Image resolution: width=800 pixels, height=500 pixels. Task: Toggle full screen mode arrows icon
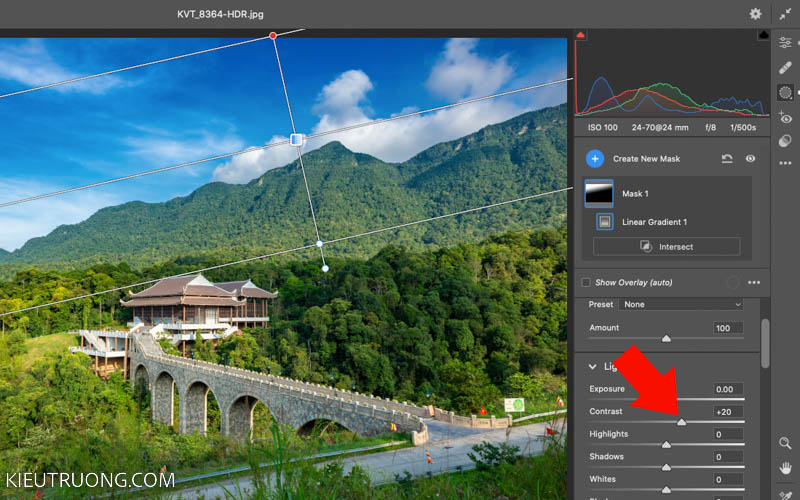click(785, 14)
